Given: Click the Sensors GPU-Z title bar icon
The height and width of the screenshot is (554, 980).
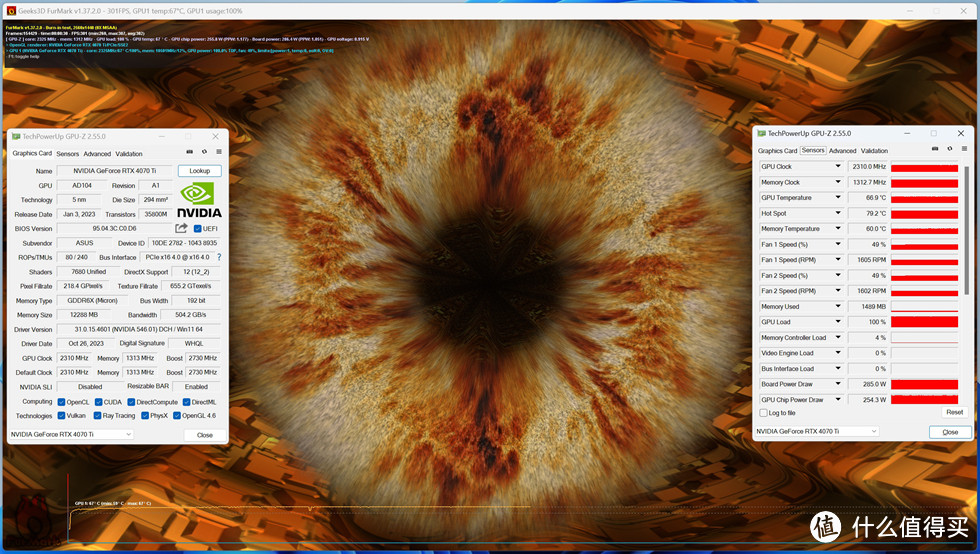Looking at the screenshot, I should coord(761,133).
